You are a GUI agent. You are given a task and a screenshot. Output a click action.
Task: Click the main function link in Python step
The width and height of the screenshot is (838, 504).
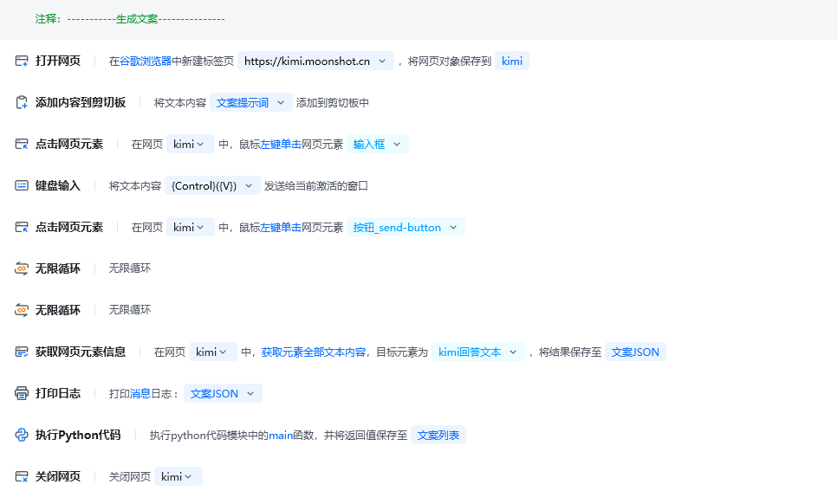282,434
